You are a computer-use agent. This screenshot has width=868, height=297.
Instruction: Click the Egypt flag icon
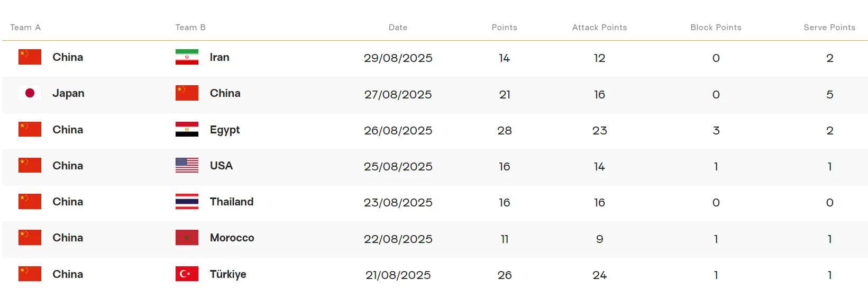click(x=187, y=130)
